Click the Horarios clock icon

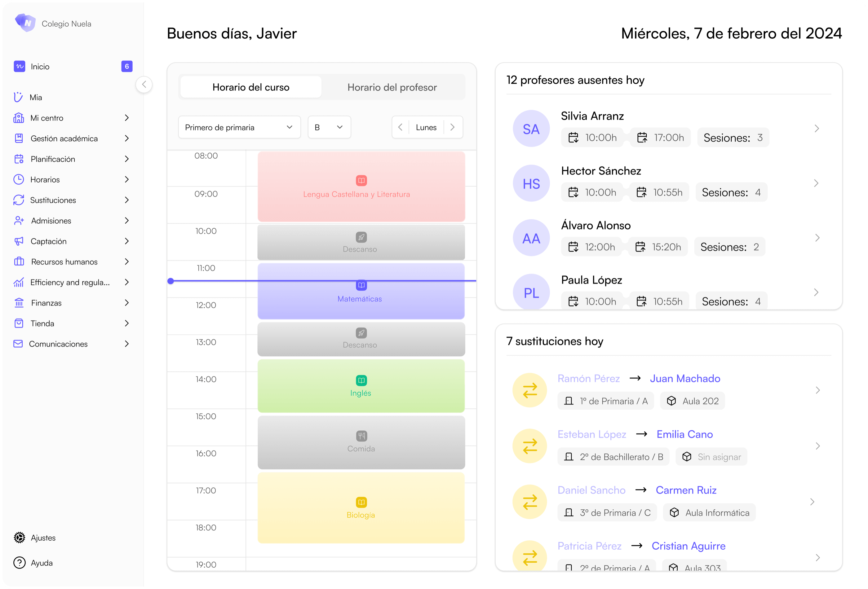pyautogui.click(x=19, y=179)
